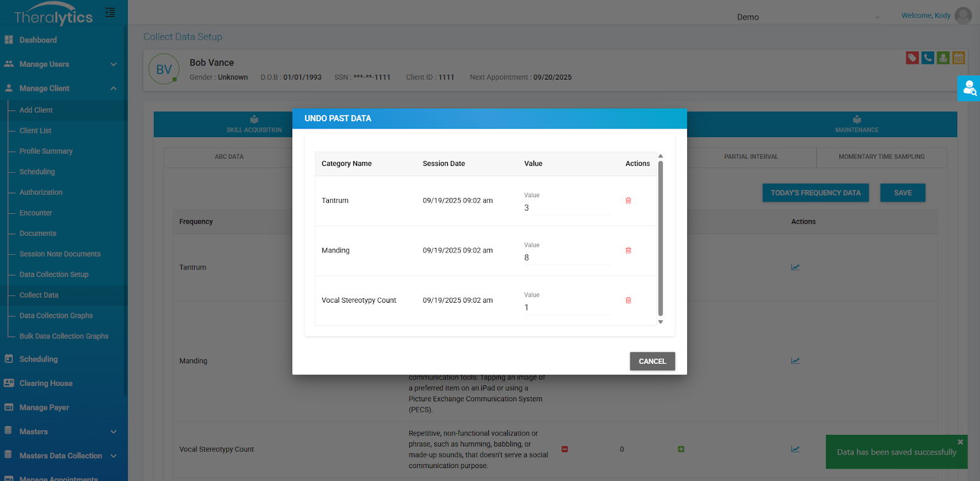The image size is (980, 481).
Task: Open Collect Data in the sidebar
Action: (39, 295)
